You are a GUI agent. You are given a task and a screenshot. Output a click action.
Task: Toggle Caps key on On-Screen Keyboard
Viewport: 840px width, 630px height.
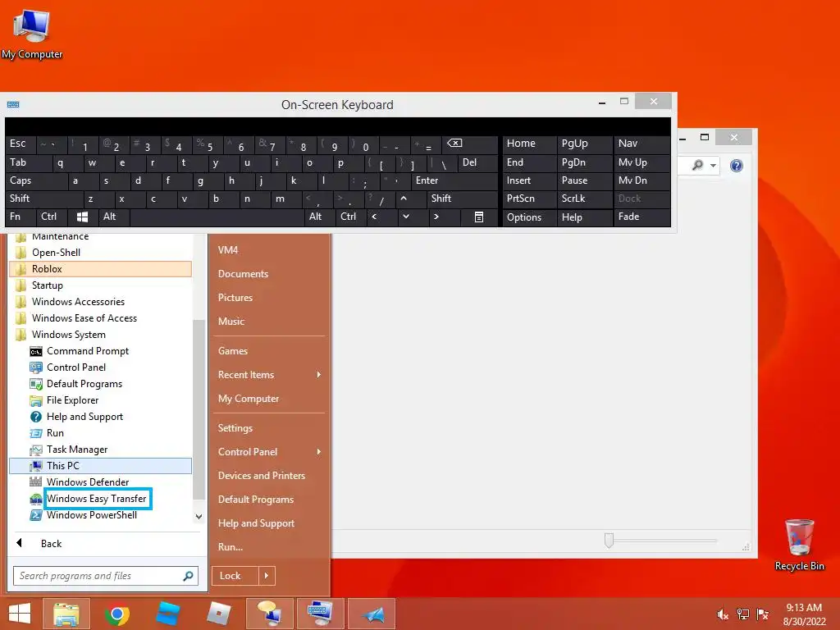36,181
